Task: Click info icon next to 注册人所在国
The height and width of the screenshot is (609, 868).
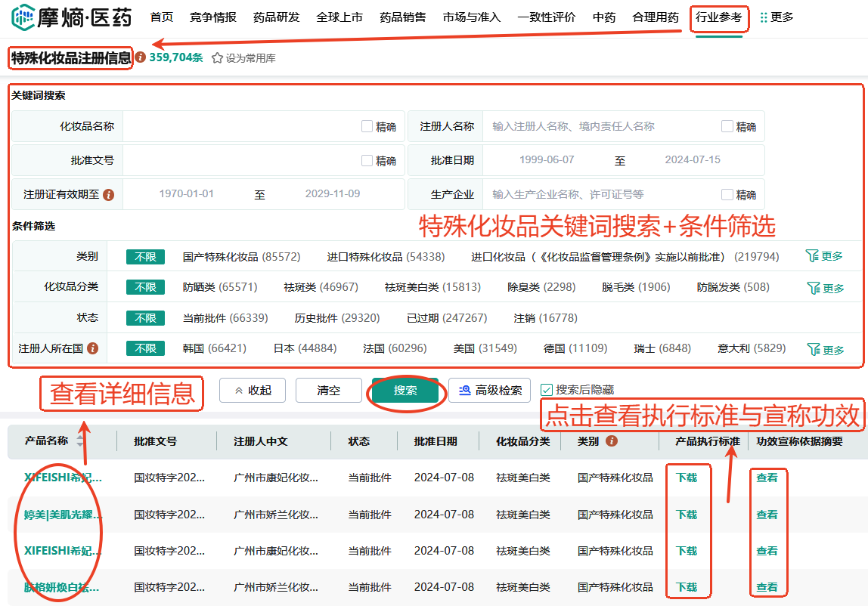Action: click(93, 348)
